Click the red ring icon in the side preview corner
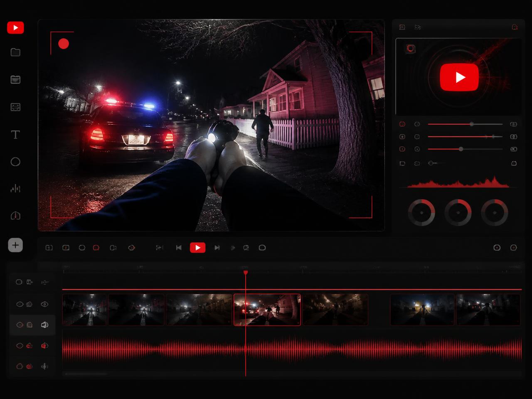The width and height of the screenshot is (532, 399). pos(411,49)
